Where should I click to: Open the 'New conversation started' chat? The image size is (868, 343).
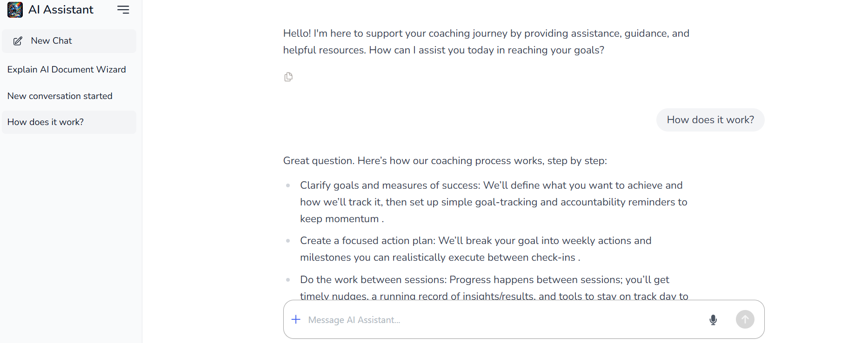pyautogui.click(x=60, y=96)
